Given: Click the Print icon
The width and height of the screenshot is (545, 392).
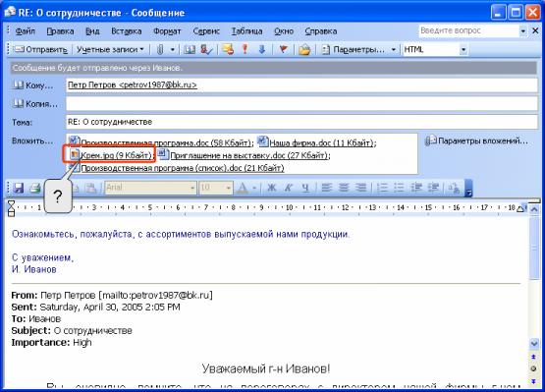Looking at the screenshot, I should [34, 188].
